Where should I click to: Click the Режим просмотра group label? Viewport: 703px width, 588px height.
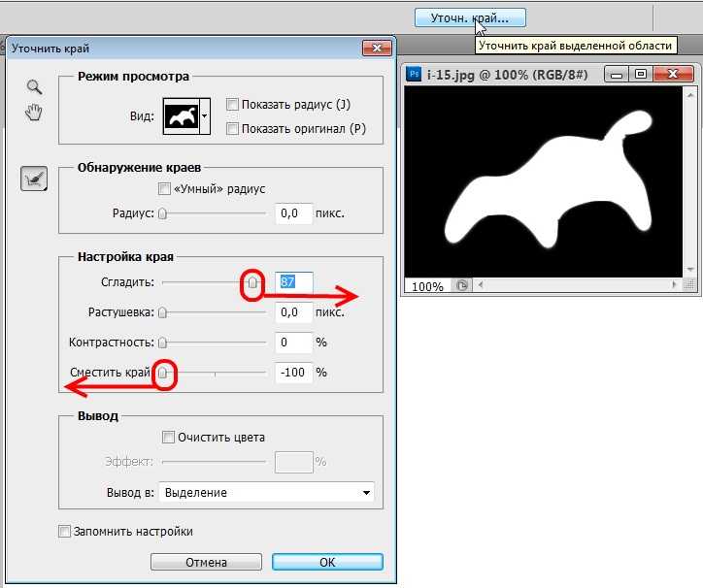tap(133, 77)
